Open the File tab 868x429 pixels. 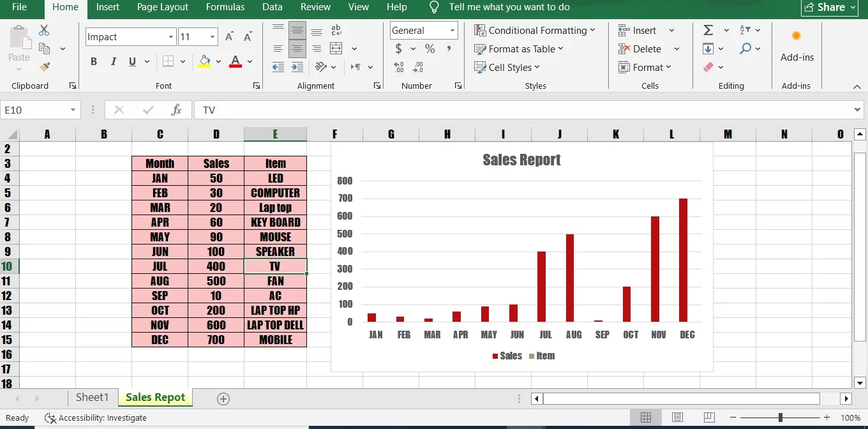(x=19, y=7)
